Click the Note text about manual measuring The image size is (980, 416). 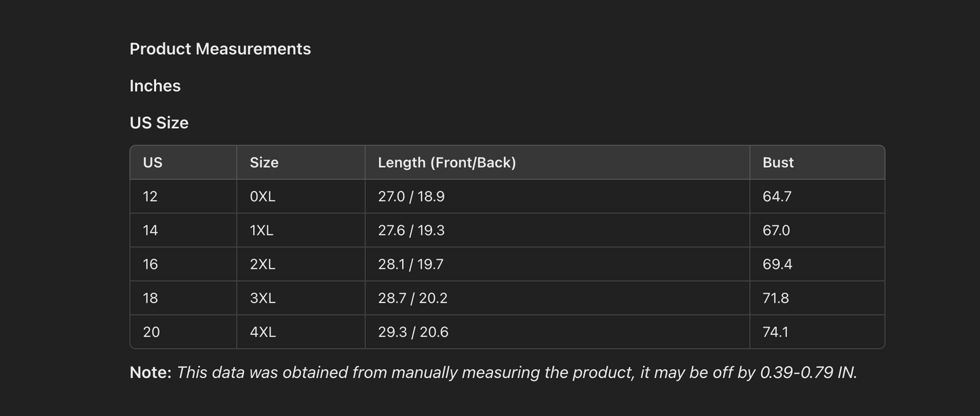click(x=493, y=373)
